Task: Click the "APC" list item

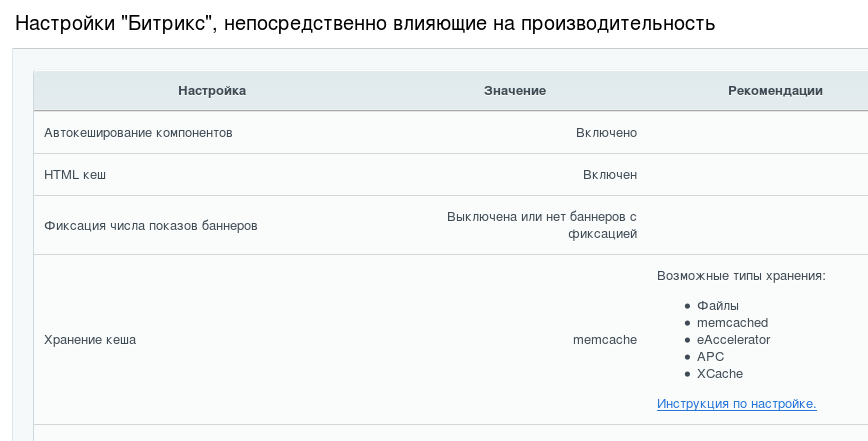Action: click(x=710, y=357)
